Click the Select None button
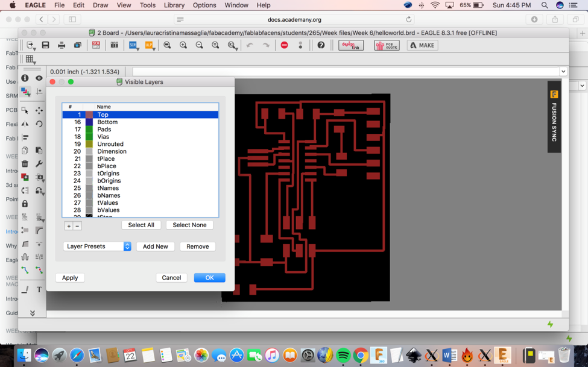This screenshot has width=588, height=367. tap(189, 225)
